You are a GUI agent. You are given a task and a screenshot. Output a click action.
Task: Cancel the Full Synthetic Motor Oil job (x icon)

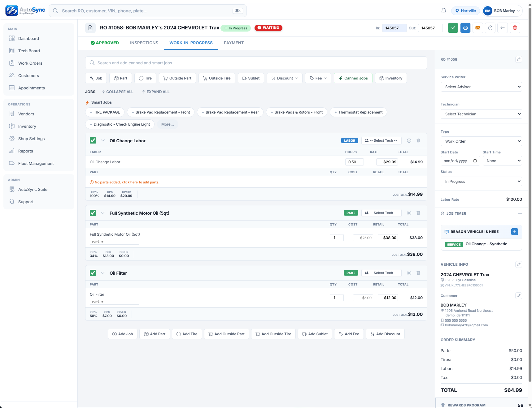tap(409, 213)
